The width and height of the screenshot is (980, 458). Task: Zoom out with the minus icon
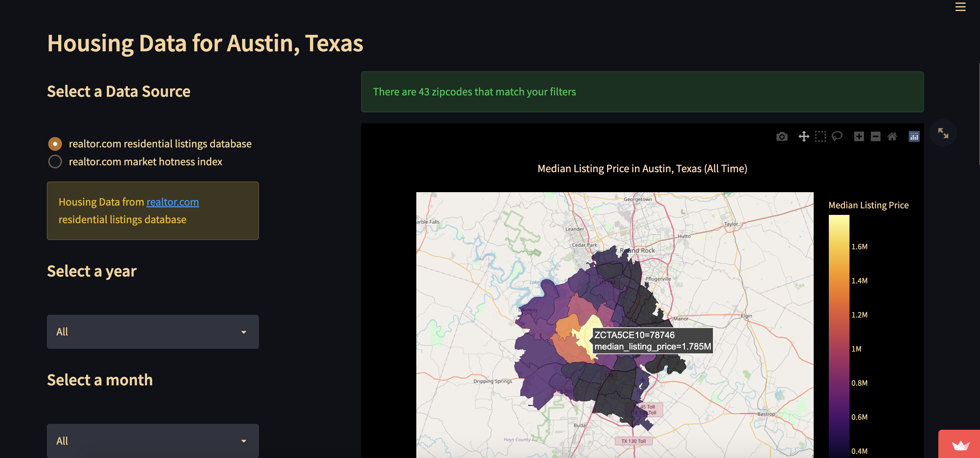875,136
